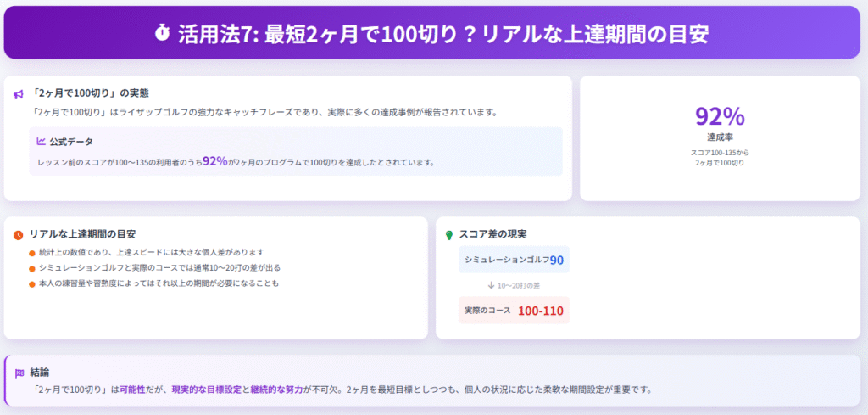Click the purple 92% inside the 公式データ sentence
868x415 pixels.
click(x=214, y=161)
